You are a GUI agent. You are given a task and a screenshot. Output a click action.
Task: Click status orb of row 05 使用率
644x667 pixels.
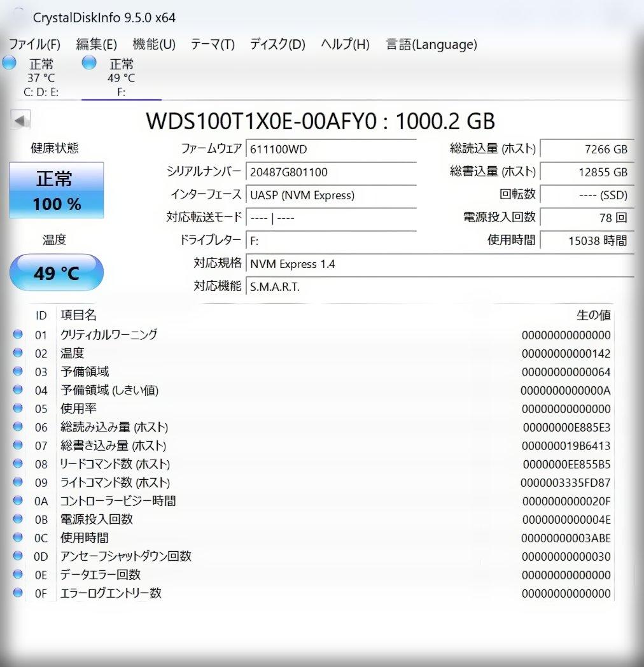click(x=18, y=408)
